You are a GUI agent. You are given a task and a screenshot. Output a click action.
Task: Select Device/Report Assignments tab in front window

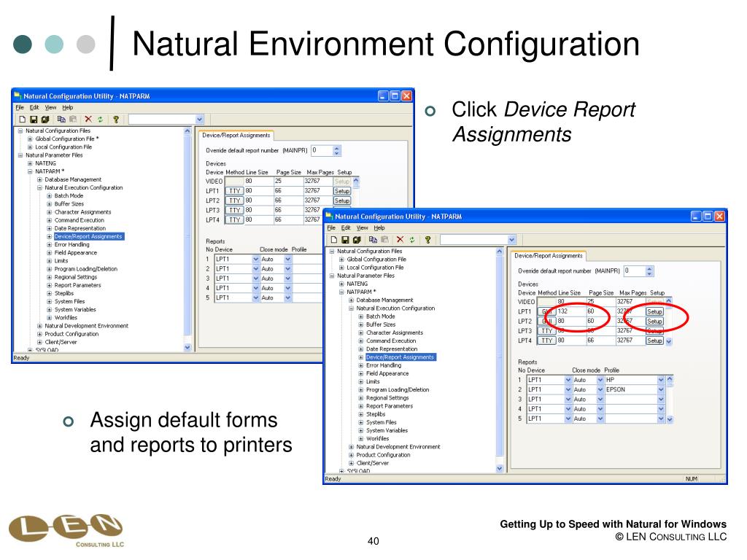pyautogui.click(x=549, y=256)
